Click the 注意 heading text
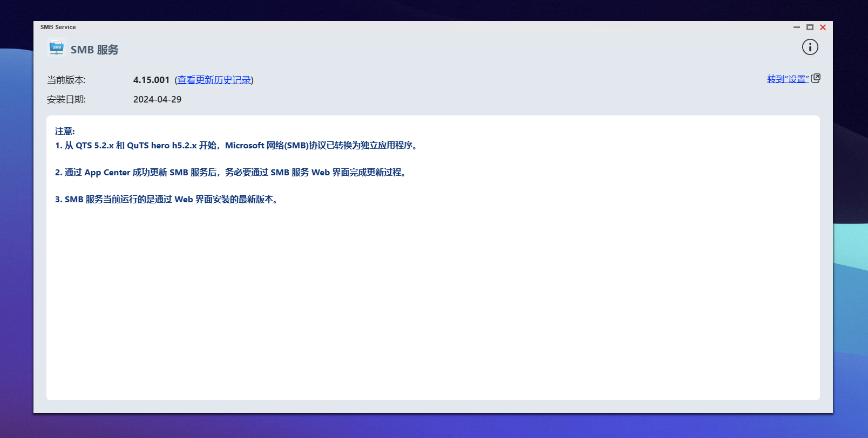The width and height of the screenshot is (868, 438). tap(65, 131)
